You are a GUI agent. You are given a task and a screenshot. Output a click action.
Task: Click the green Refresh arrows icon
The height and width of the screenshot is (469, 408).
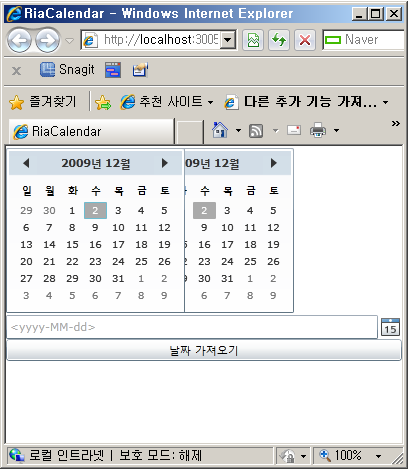279,40
